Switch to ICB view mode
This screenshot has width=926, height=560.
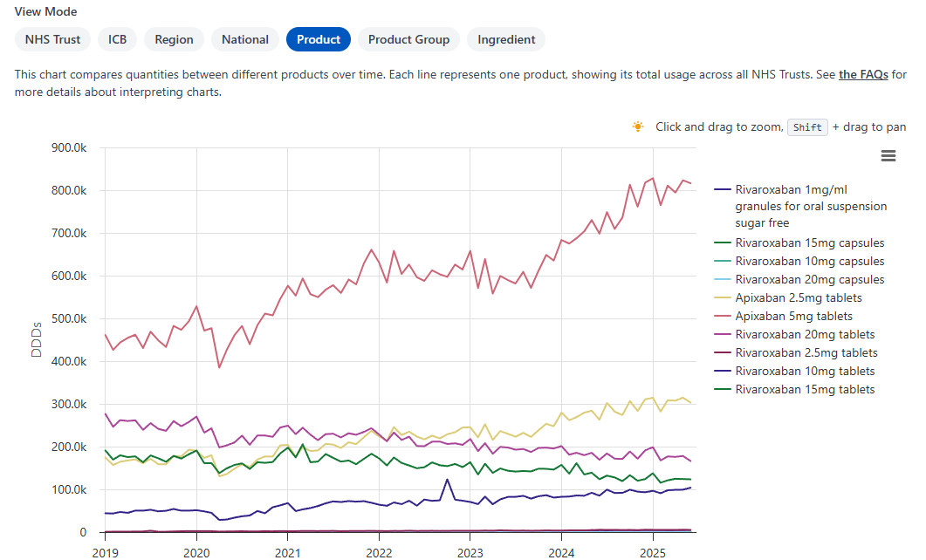click(117, 39)
